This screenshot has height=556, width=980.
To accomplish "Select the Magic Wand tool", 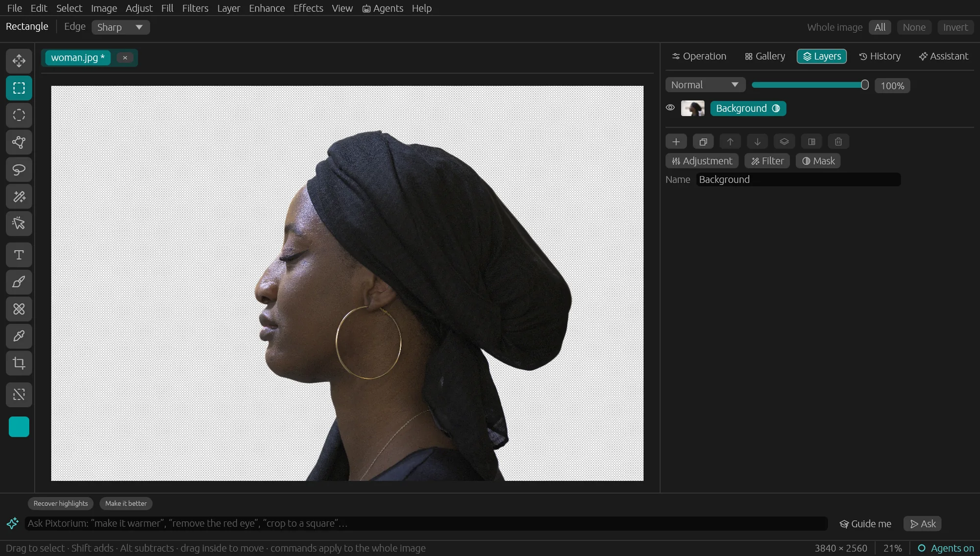I will point(19,197).
